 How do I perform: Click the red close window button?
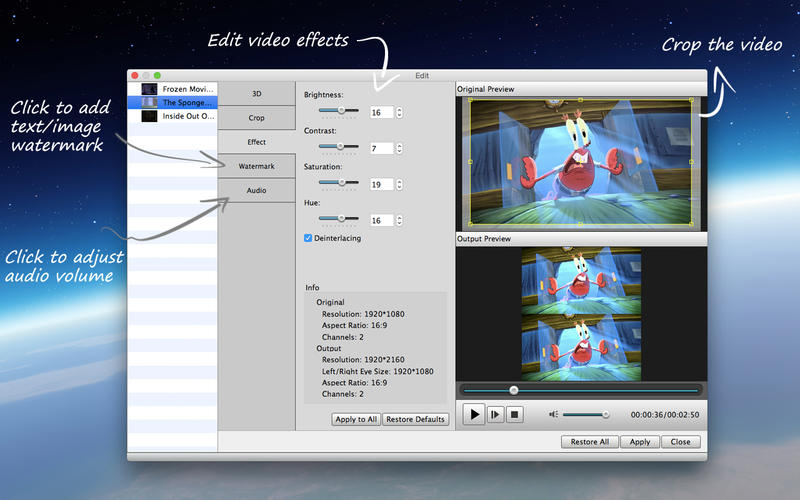click(135, 75)
